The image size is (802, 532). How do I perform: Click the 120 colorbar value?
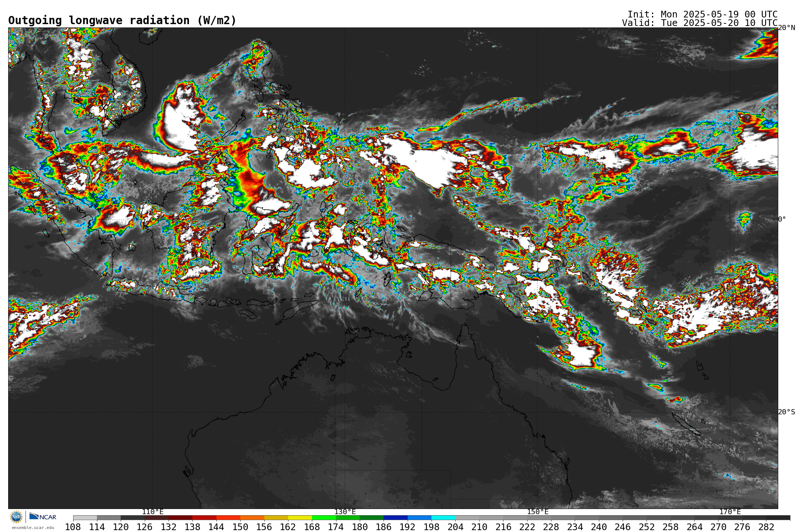pos(121,527)
